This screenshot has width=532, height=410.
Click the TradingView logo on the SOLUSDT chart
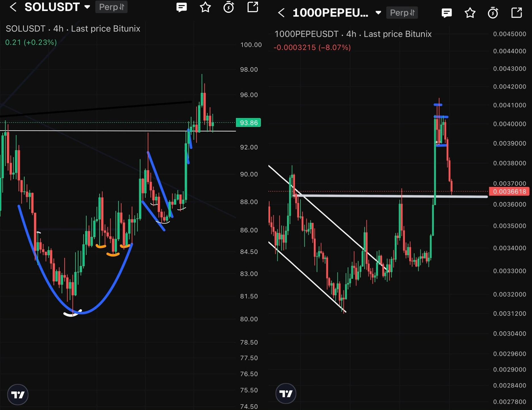tap(18, 394)
